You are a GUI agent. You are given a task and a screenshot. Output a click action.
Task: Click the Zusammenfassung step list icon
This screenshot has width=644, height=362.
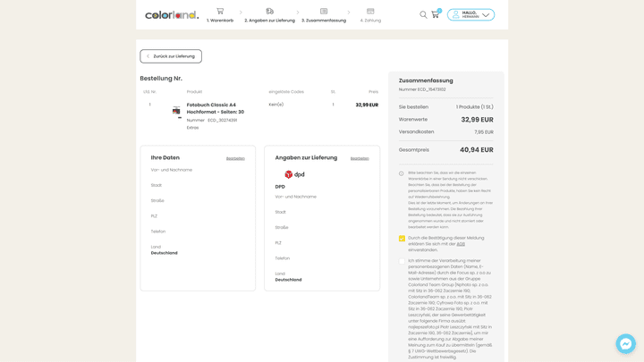tap(324, 11)
